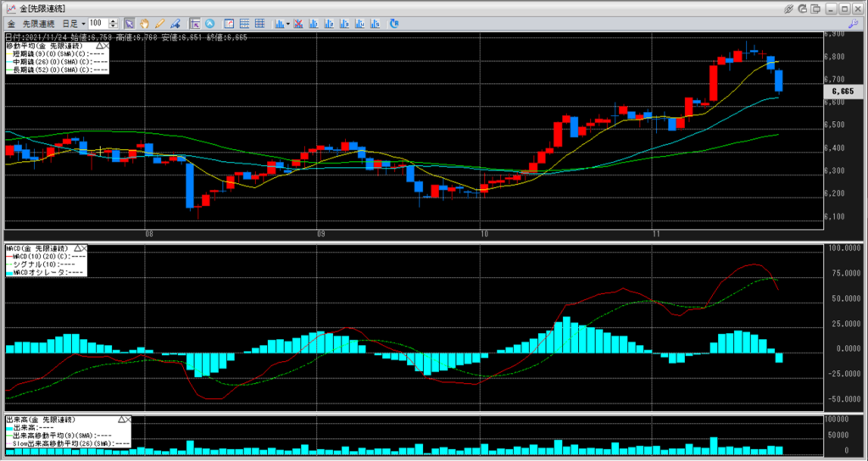
Task: Close the MACD indicator legend panel
Action: (84, 247)
